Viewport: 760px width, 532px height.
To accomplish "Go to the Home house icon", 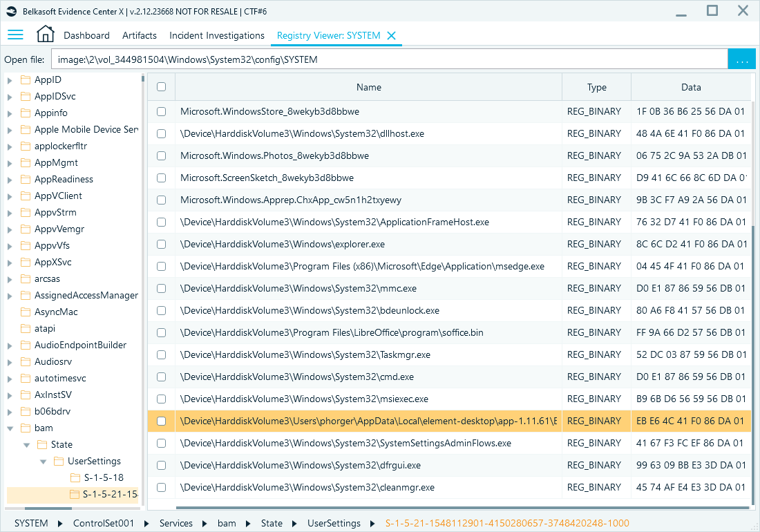I will [45, 34].
